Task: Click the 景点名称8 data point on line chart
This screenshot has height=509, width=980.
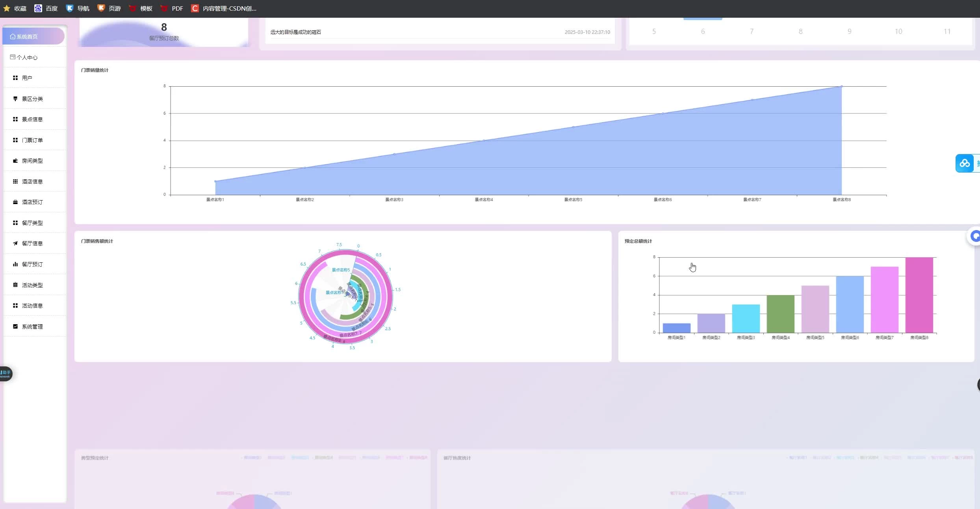Action: click(x=842, y=86)
